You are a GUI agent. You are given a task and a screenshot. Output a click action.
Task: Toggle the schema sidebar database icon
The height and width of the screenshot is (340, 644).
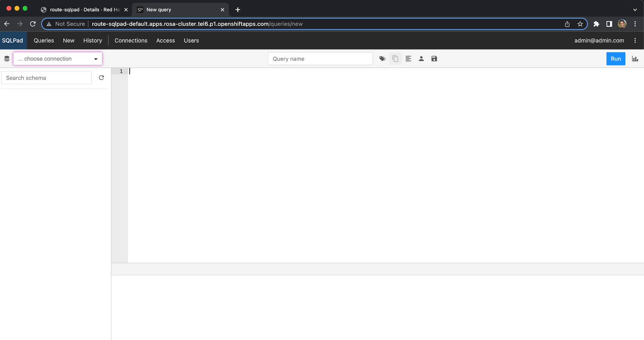click(7, 59)
